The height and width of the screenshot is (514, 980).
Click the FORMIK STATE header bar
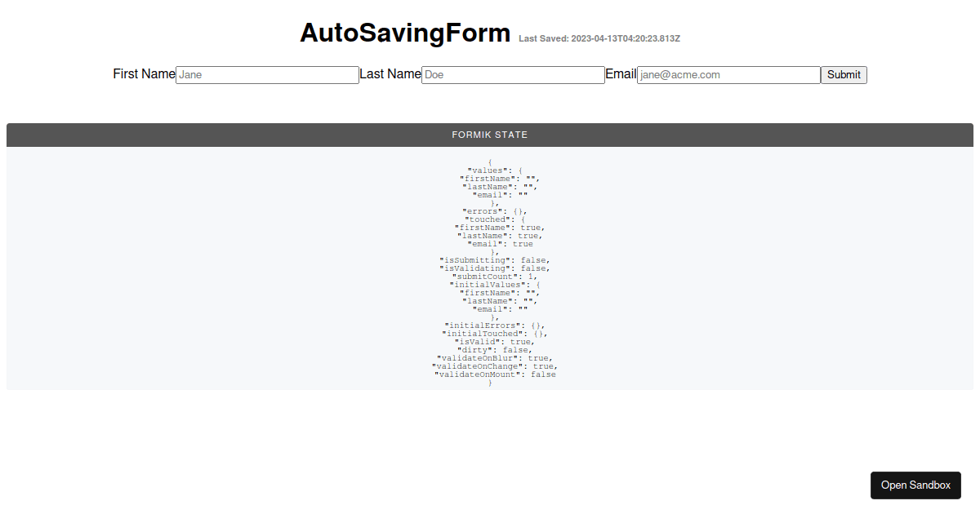[490, 135]
